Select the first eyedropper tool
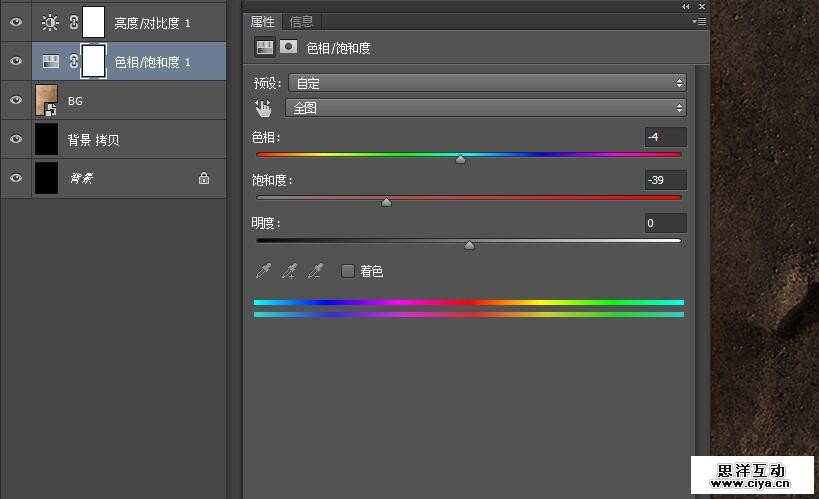819x499 pixels. (x=264, y=271)
